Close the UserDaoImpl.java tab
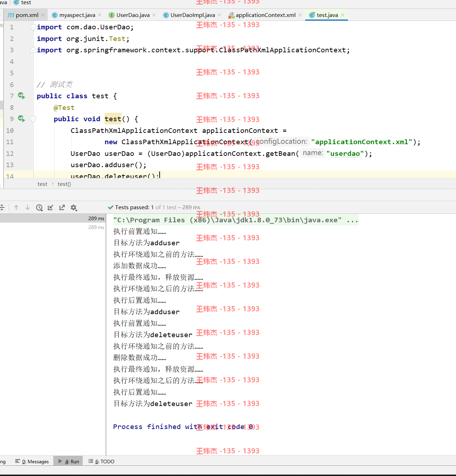 (219, 15)
